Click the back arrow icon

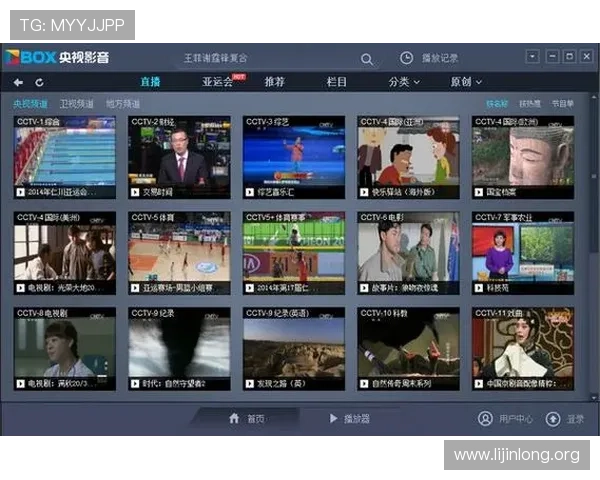[18, 82]
